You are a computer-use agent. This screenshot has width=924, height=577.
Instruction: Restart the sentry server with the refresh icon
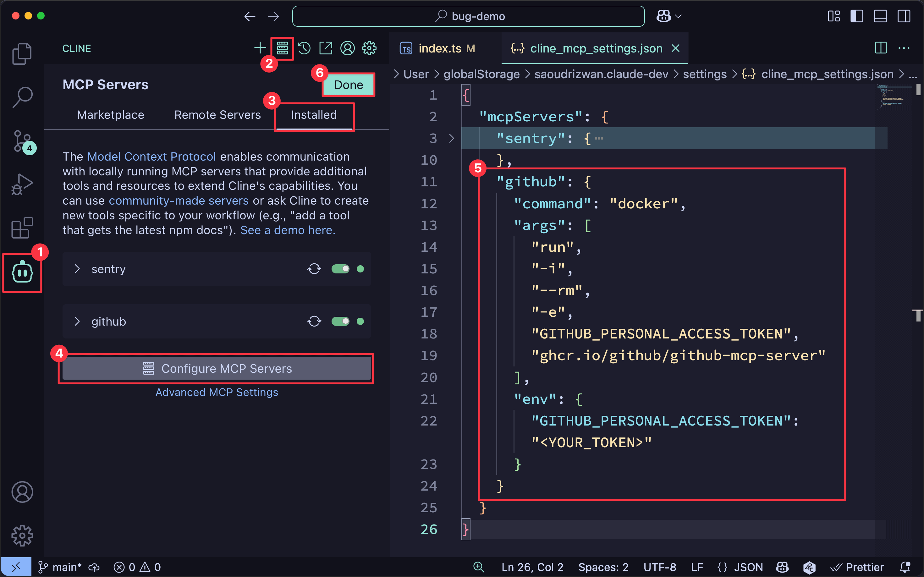coord(314,269)
